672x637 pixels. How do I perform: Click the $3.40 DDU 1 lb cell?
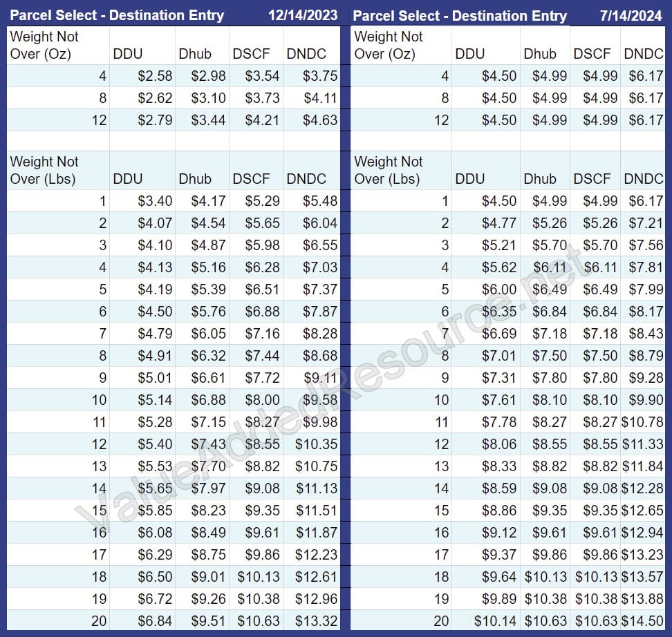[x=153, y=201]
